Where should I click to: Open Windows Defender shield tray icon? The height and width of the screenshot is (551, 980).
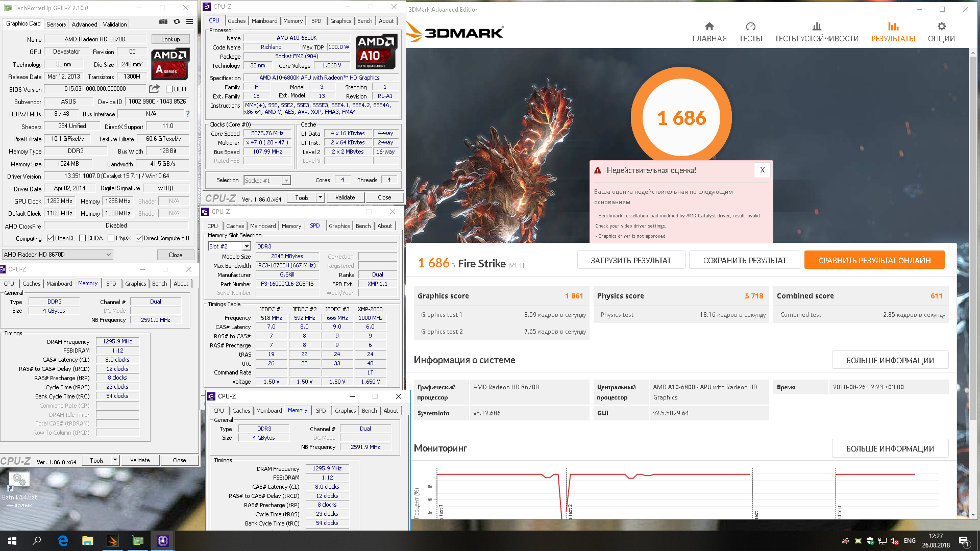(x=870, y=541)
